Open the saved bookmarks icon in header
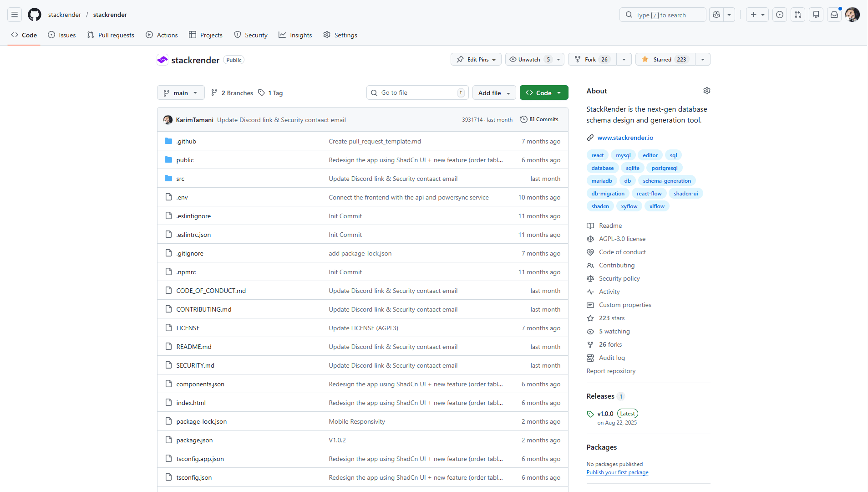Viewport: 868px width, 492px height. click(x=816, y=15)
